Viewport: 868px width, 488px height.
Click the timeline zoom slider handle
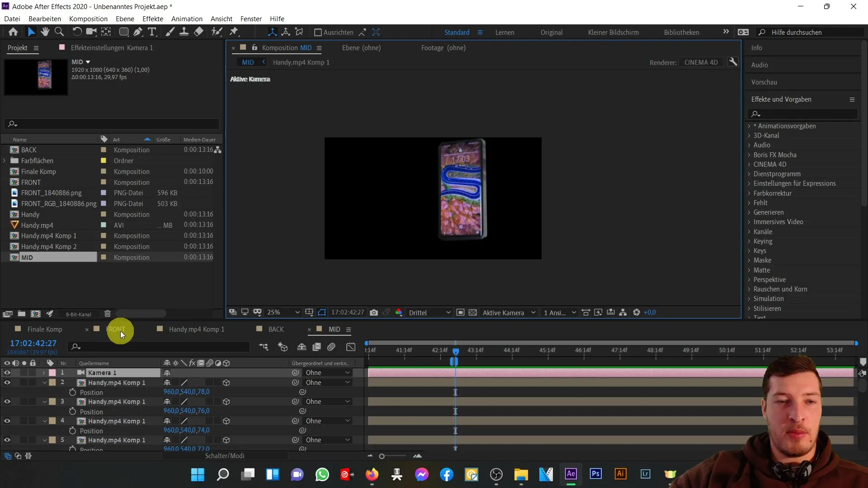point(382,456)
